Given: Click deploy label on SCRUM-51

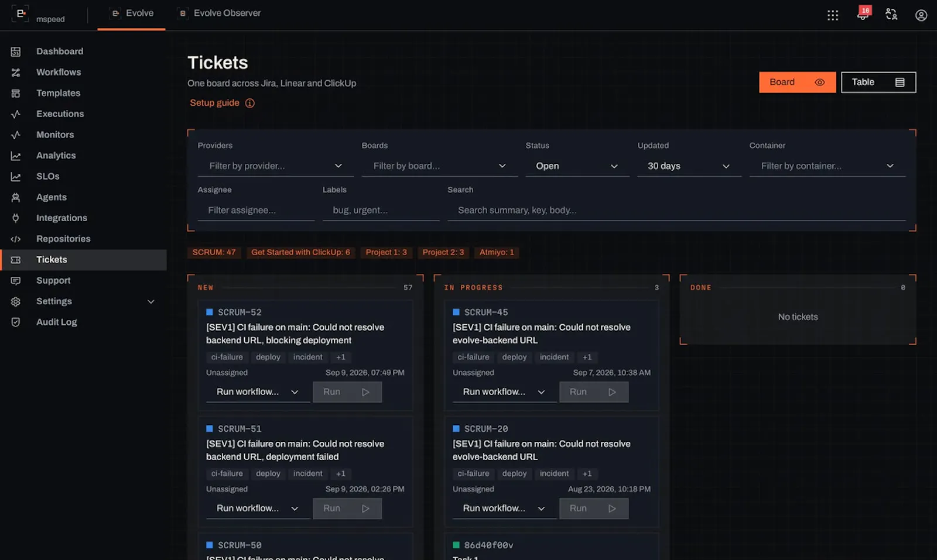Looking at the screenshot, I should tap(268, 474).
